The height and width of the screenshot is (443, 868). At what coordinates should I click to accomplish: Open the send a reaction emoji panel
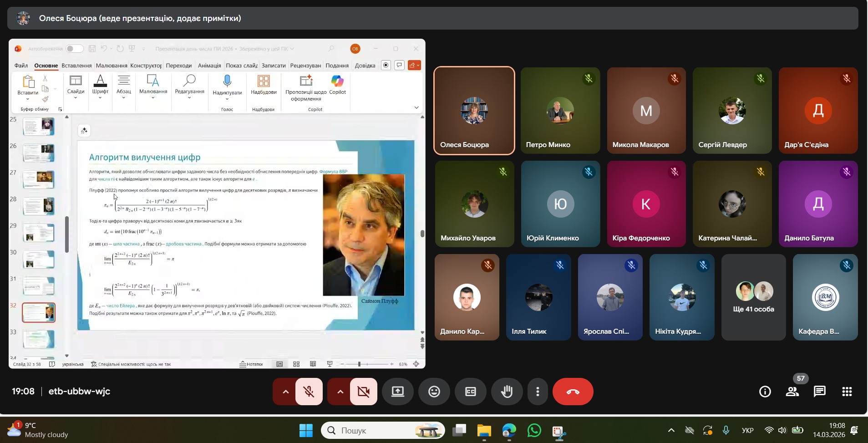(x=434, y=392)
